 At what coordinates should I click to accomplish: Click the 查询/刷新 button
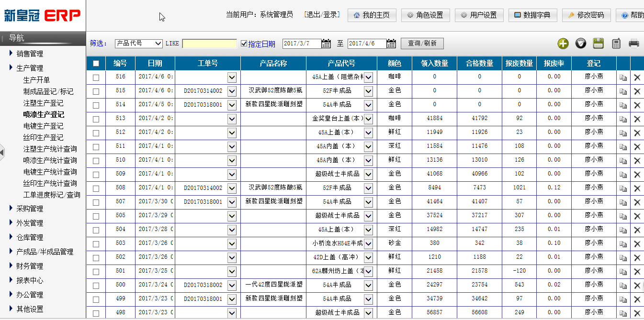pyautogui.click(x=422, y=44)
